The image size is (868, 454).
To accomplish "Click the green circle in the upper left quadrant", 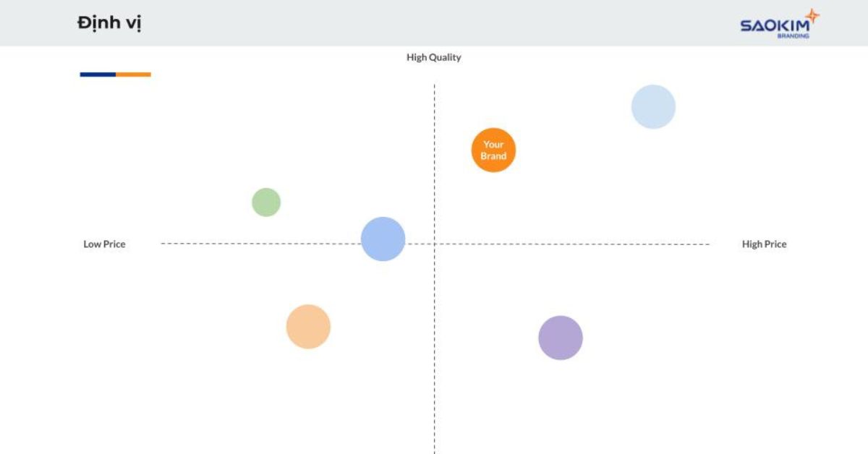I will tap(266, 202).
